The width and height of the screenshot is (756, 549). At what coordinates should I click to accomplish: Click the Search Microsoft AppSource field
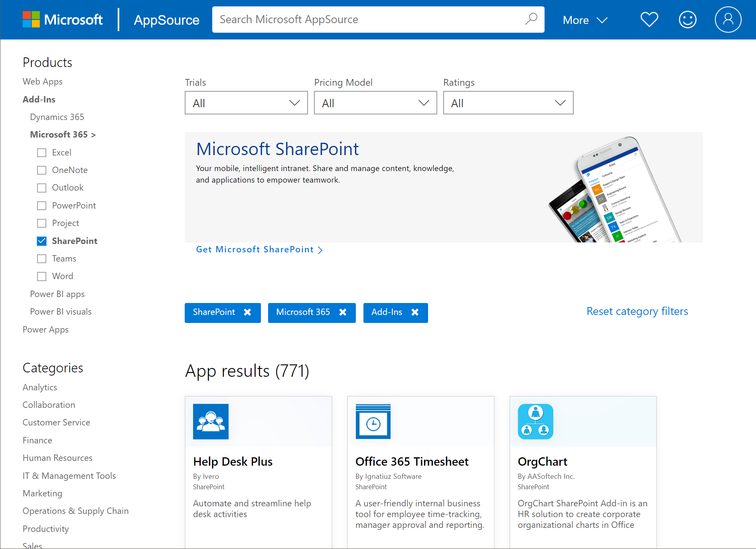click(367, 20)
